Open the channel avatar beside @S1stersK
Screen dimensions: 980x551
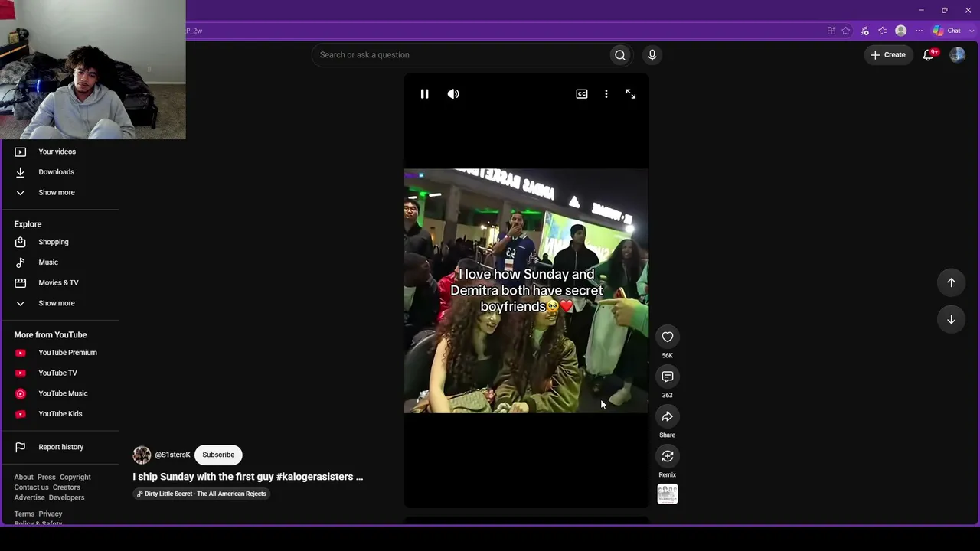click(x=142, y=455)
